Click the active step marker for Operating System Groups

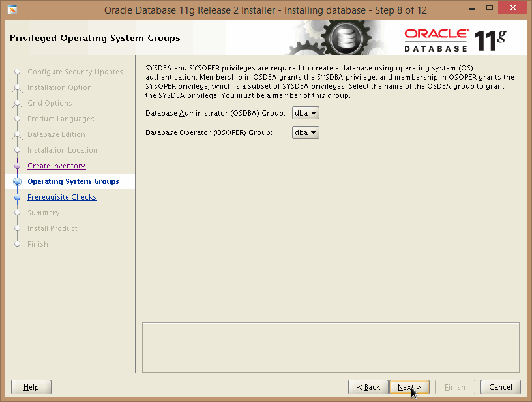point(17,182)
